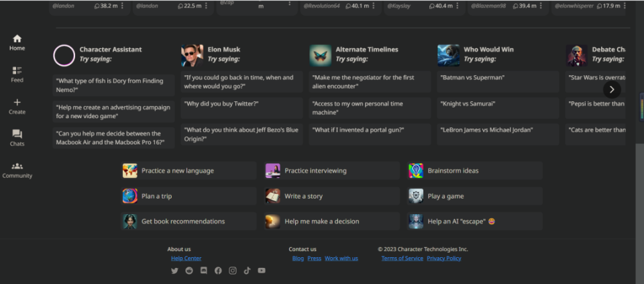Open the Discord icon in footer
The width and height of the screenshot is (644, 284).
[x=204, y=271]
